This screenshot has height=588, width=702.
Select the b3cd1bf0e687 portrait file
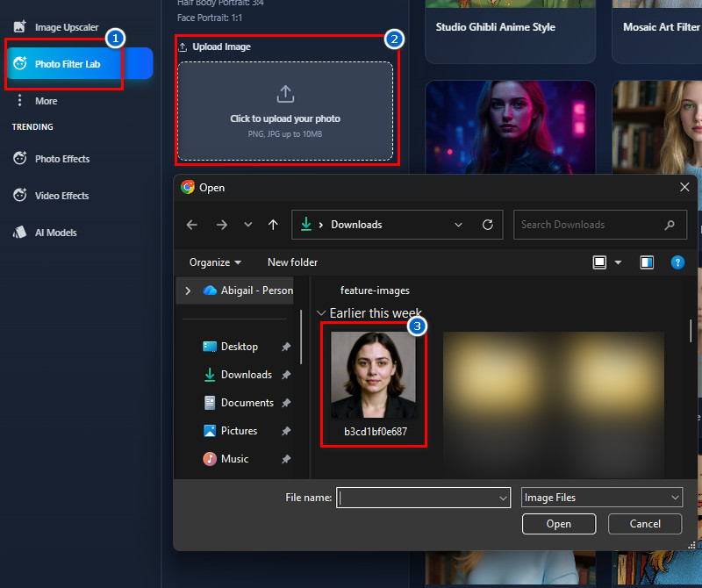click(x=374, y=384)
